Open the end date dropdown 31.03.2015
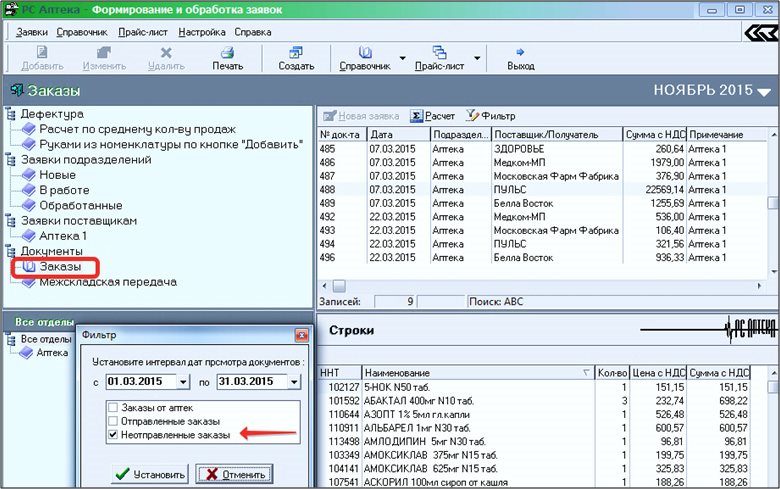The image size is (780, 489). pyautogui.click(x=294, y=381)
